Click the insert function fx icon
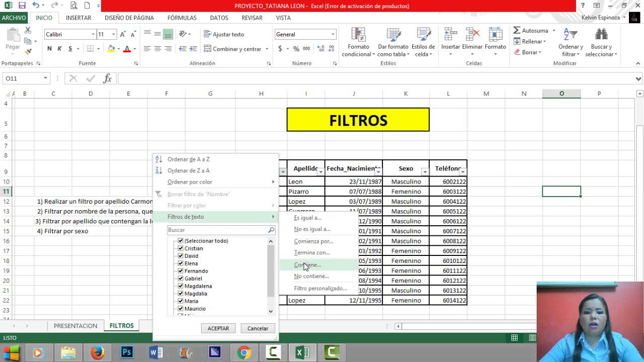 107,78
